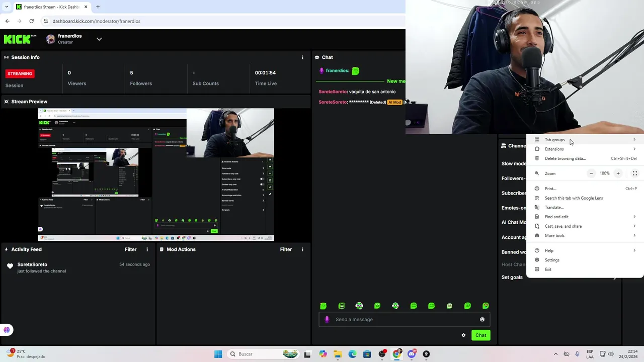Image resolution: width=644 pixels, height=362 pixels.
Task: Go back using browser back arrow
Action: (x=7, y=21)
